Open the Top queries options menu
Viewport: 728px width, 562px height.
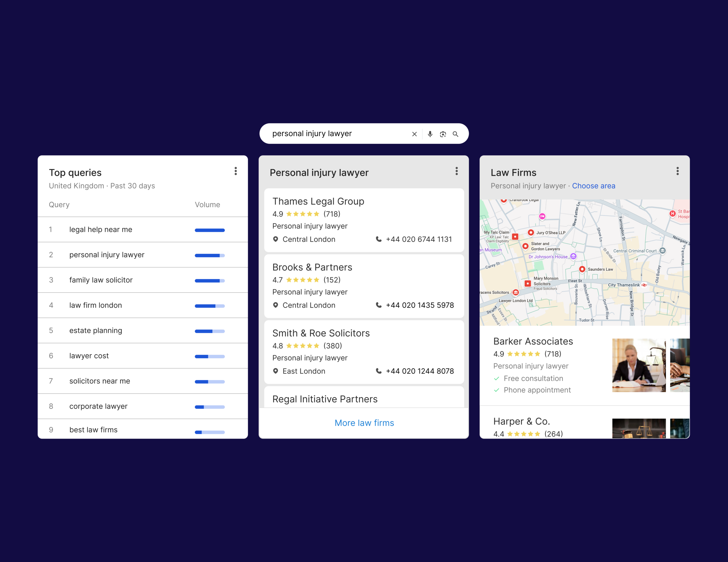[x=236, y=171]
